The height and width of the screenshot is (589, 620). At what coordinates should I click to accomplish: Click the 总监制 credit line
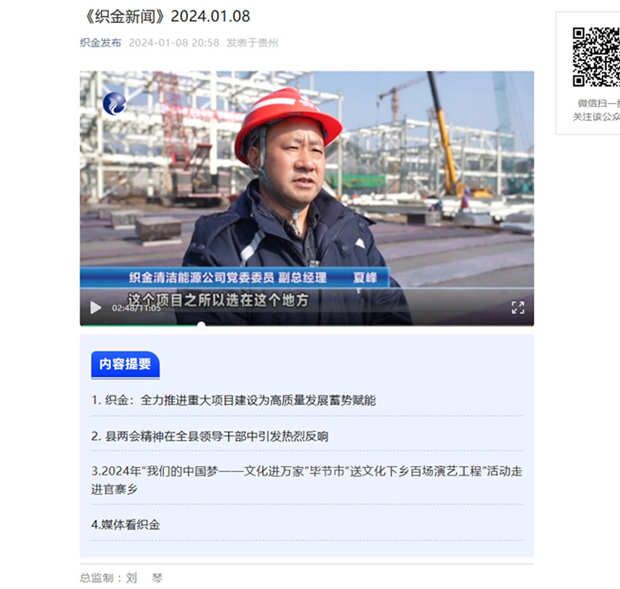pos(121,578)
